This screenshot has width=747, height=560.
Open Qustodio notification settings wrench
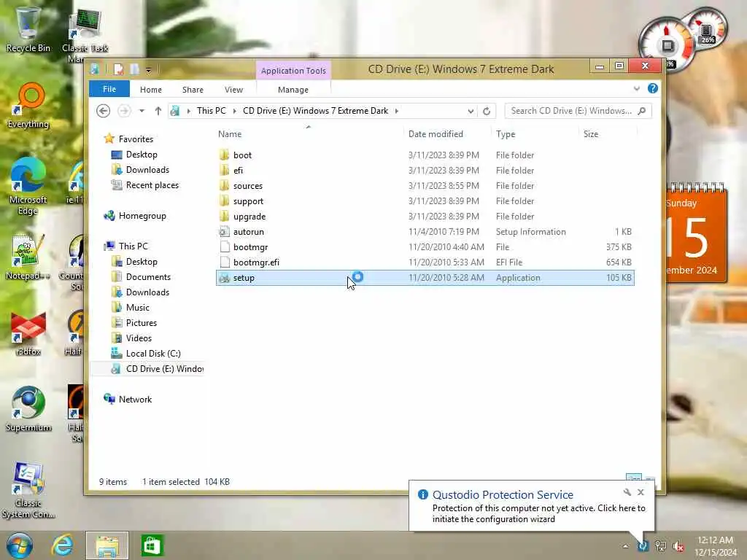click(627, 492)
